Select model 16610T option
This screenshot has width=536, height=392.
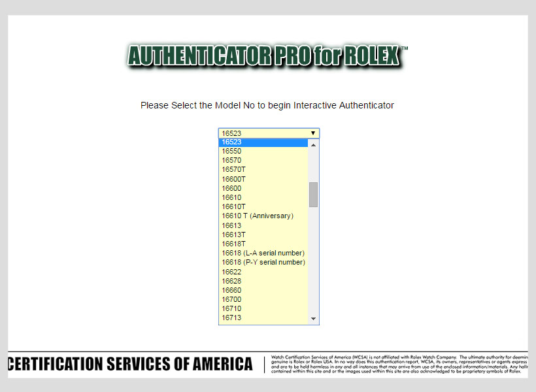263,206
